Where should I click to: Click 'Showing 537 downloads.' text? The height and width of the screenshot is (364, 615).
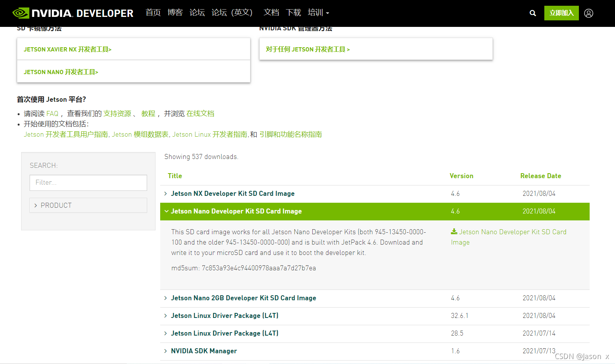click(x=201, y=157)
